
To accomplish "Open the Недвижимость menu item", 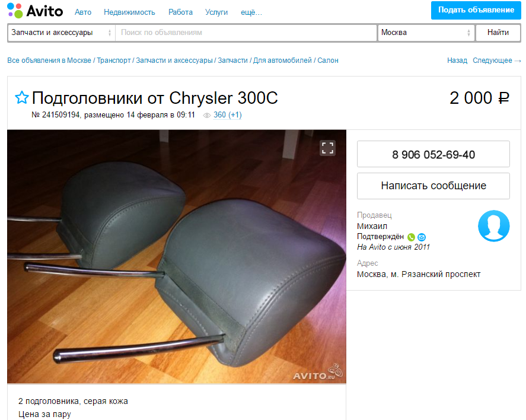I will pyautogui.click(x=129, y=12).
